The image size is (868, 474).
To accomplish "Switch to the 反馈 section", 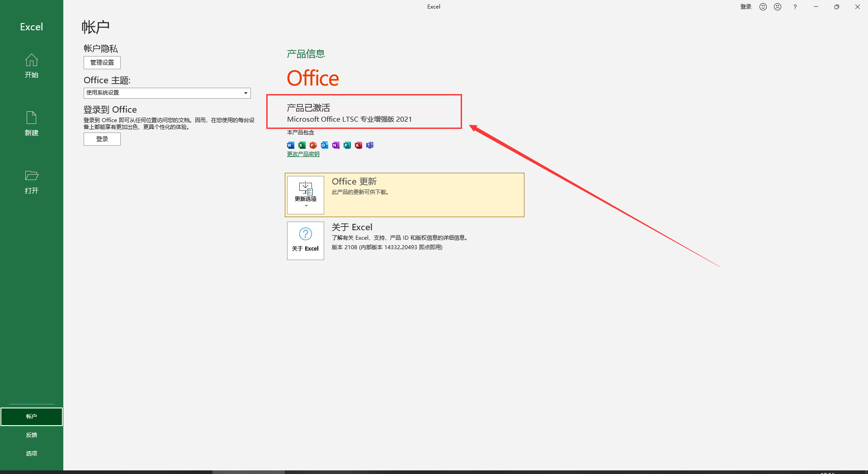I will (x=31, y=435).
